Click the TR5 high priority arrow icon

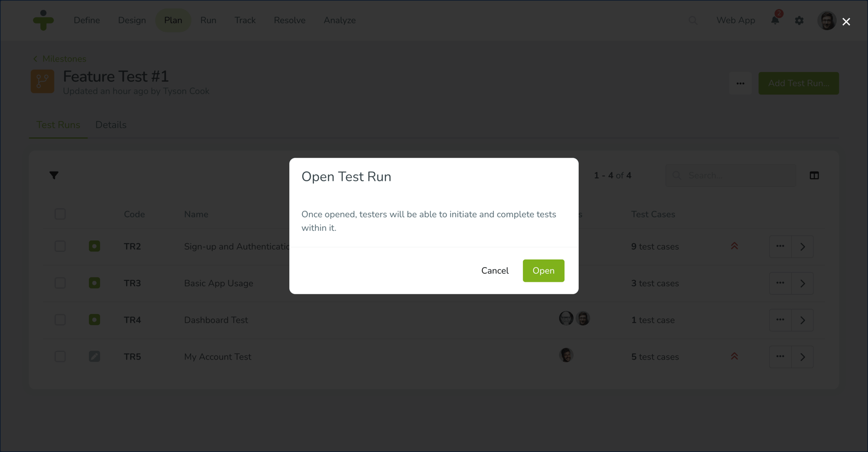point(734,357)
